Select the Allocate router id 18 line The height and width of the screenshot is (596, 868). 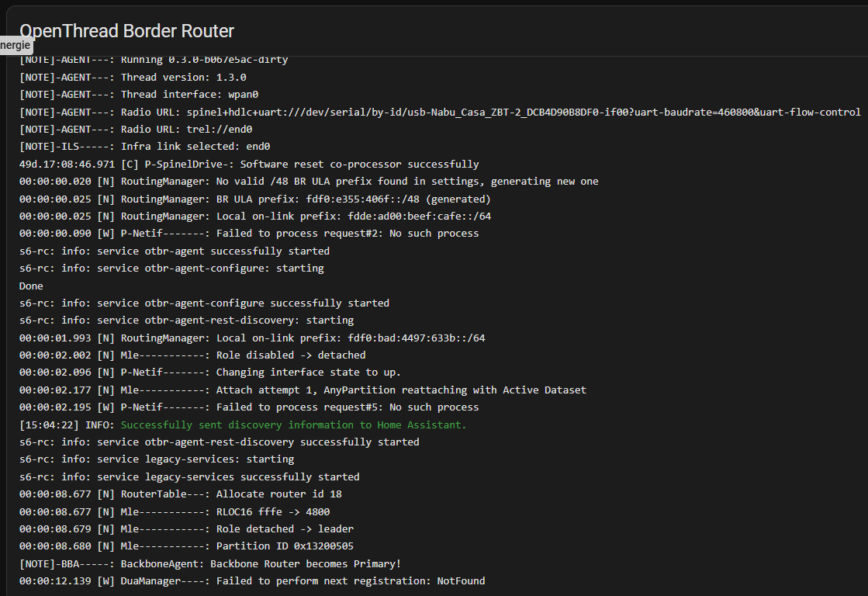click(x=180, y=494)
